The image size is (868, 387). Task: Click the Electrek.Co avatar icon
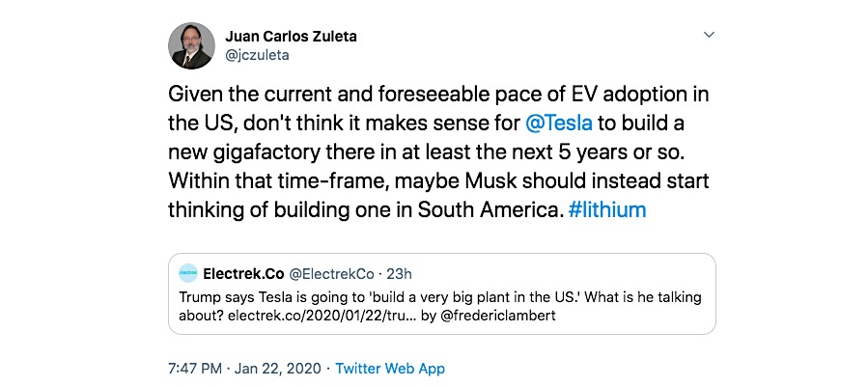[188, 273]
